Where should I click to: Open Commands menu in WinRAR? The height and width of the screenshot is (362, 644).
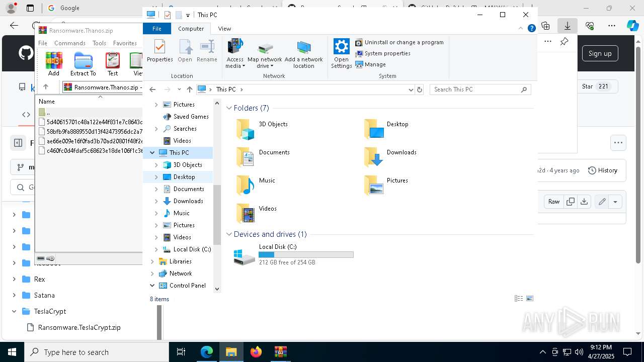70,43
